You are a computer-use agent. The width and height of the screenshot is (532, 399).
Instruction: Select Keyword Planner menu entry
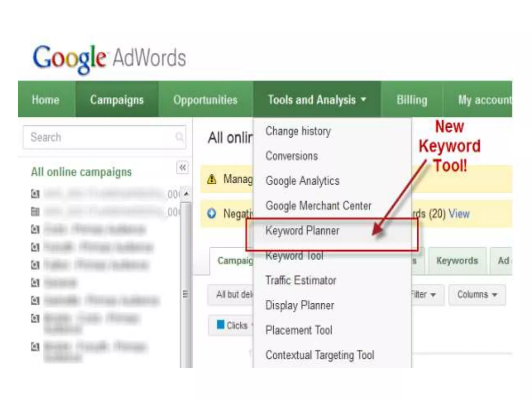click(x=302, y=231)
